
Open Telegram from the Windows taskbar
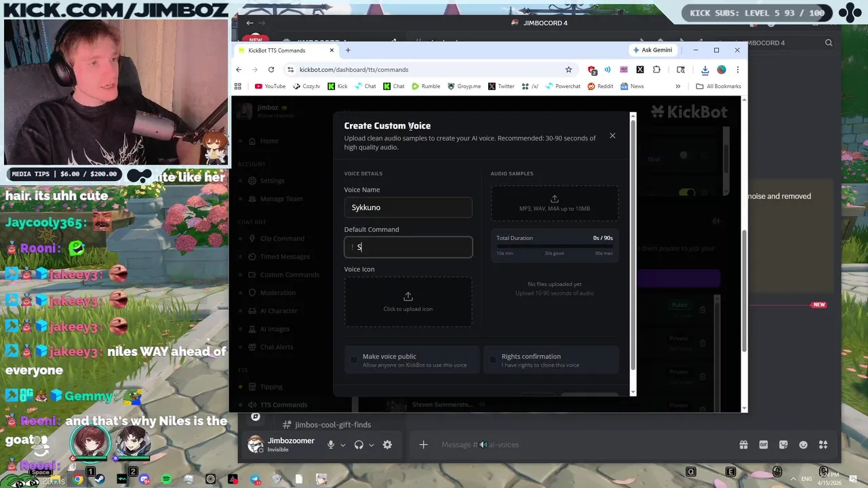coord(255,479)
